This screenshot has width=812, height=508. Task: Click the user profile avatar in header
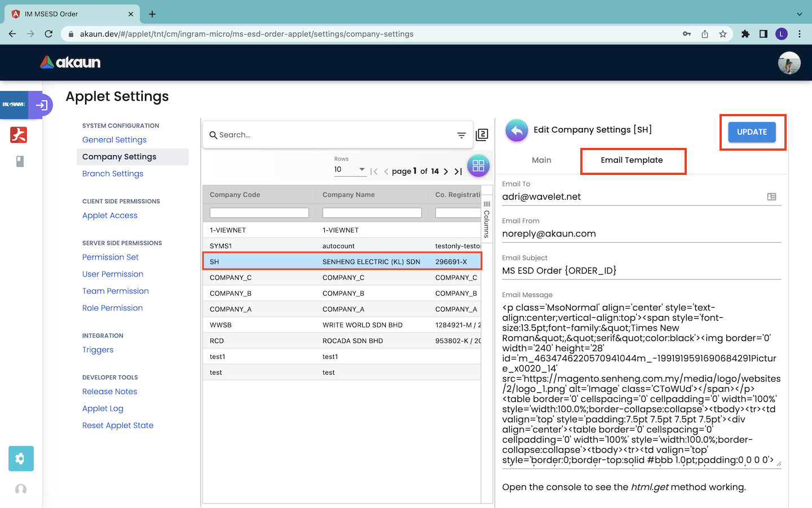789,63
